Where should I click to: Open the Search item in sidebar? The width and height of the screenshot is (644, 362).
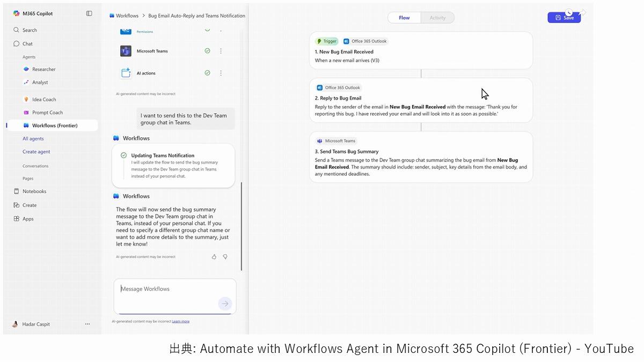[x=30, y=30]
